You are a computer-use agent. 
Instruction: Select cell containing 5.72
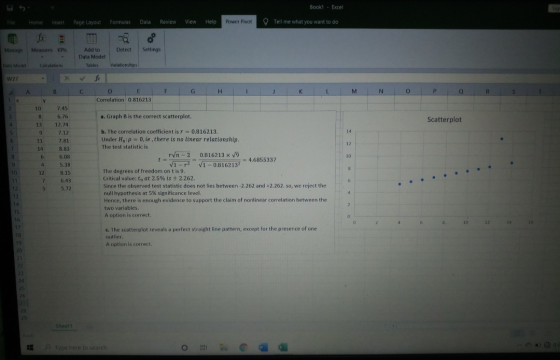59,188
